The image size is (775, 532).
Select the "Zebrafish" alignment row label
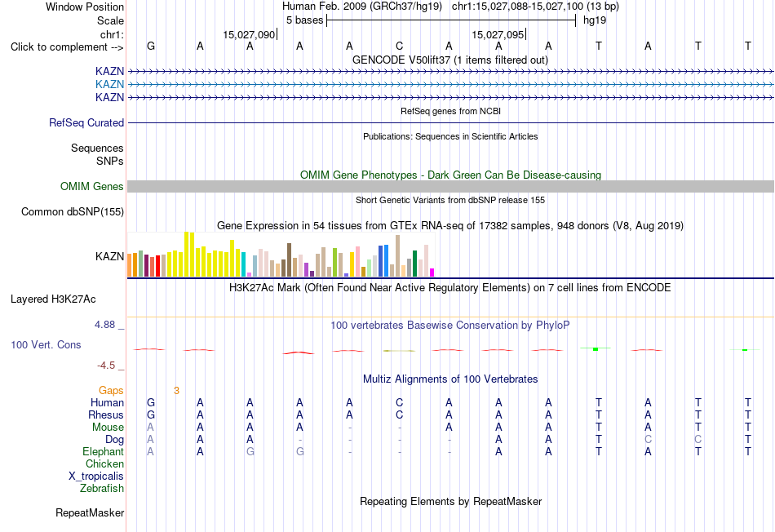click(102, 488)
